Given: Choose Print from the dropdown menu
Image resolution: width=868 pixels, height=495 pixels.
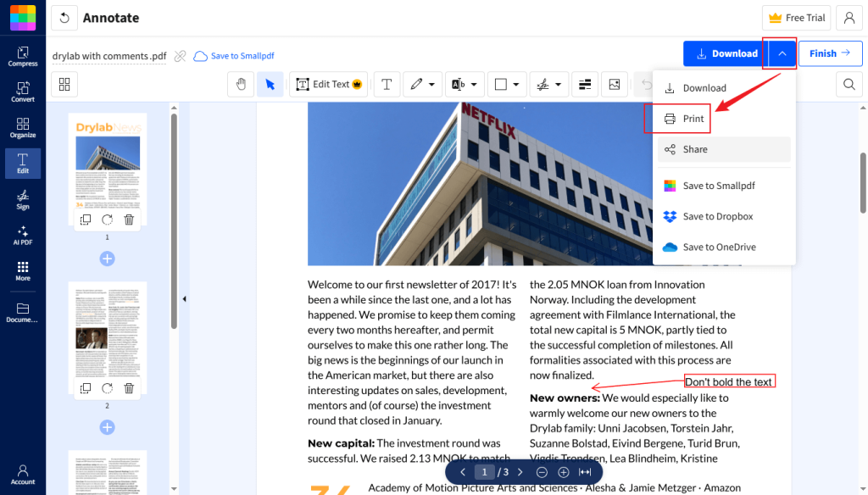Looking at the screenshot, I should pyautogui.click(x=685, y=119).
